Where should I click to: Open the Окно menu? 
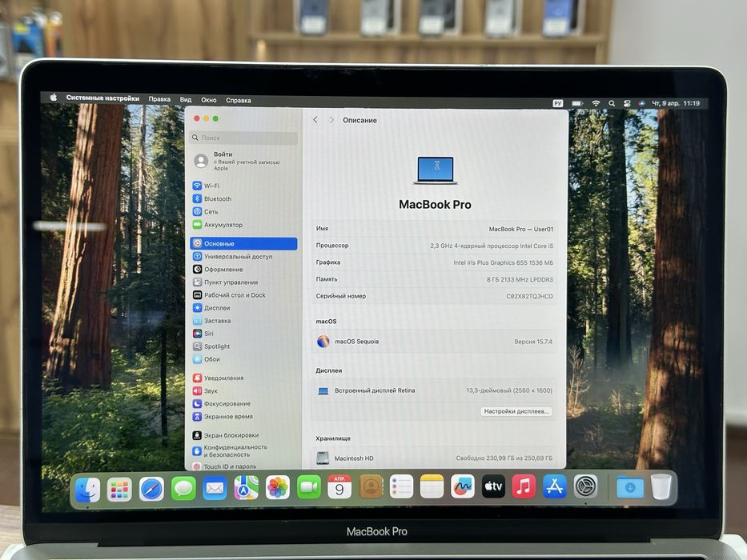click(209, 100)
